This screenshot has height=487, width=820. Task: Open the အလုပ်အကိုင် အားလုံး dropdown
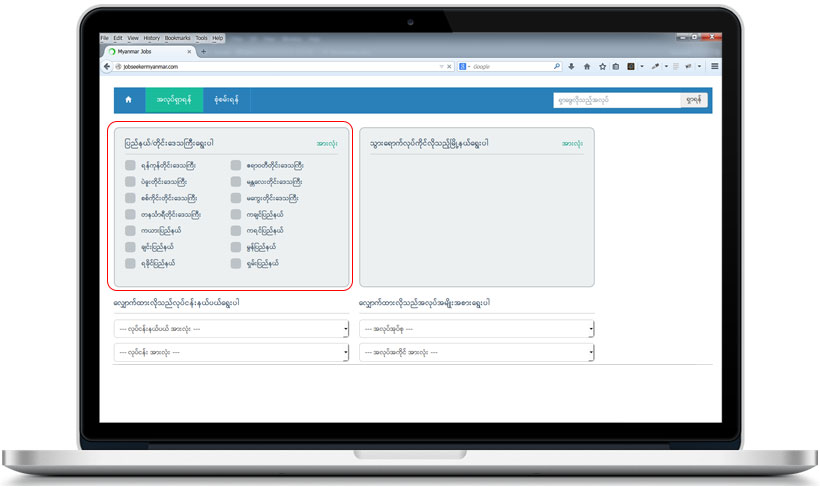(x=476, y=352)
